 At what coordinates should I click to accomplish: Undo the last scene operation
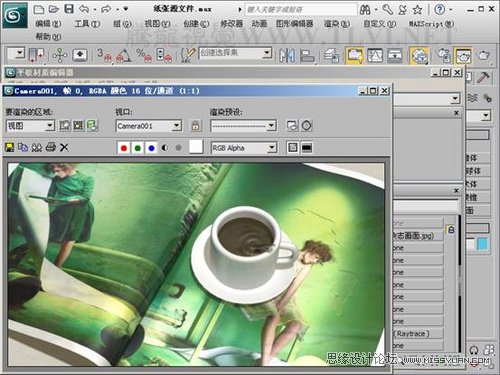(84, 9)
